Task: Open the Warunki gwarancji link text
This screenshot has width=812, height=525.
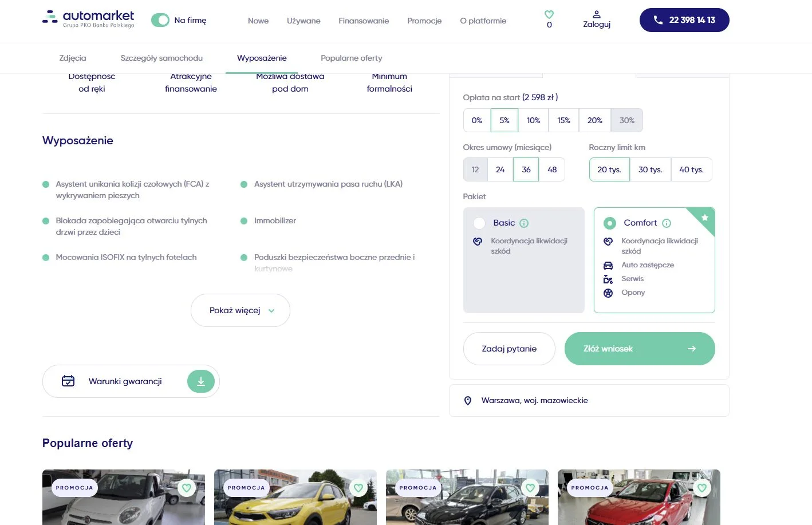Action: pos(125,381)
